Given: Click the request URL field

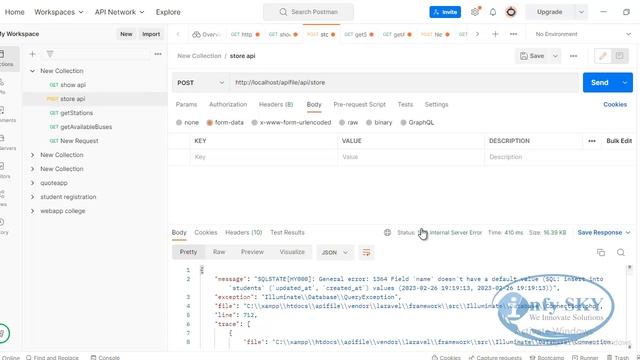Looking at the screenshot, I should tap(404, 82).
